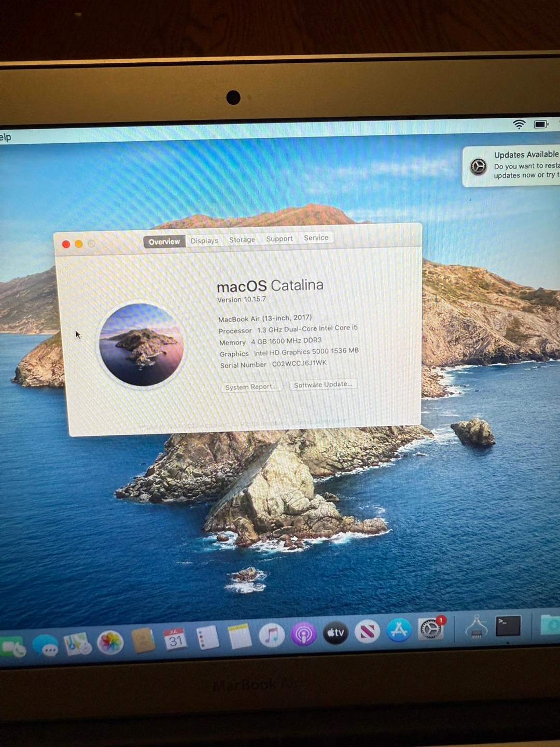Minimize the About This Mac window
Viewport: 560px width, 747px height.
click(79, 244)
